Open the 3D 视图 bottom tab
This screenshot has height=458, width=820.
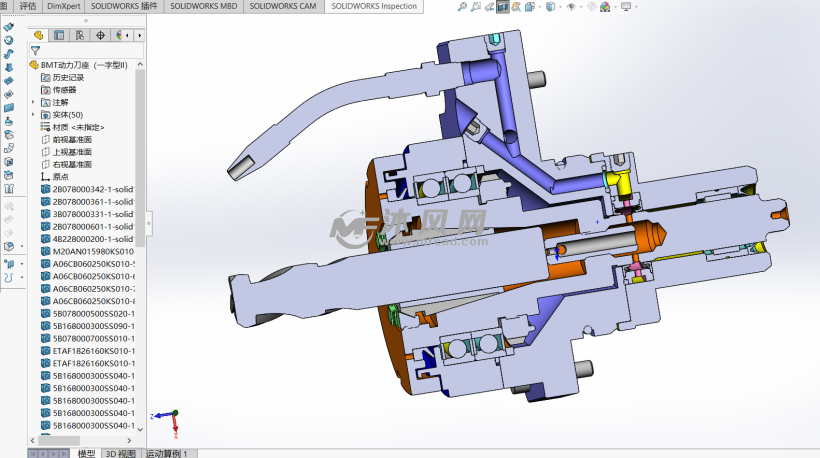pyautogui.click(x=120, y=453)
